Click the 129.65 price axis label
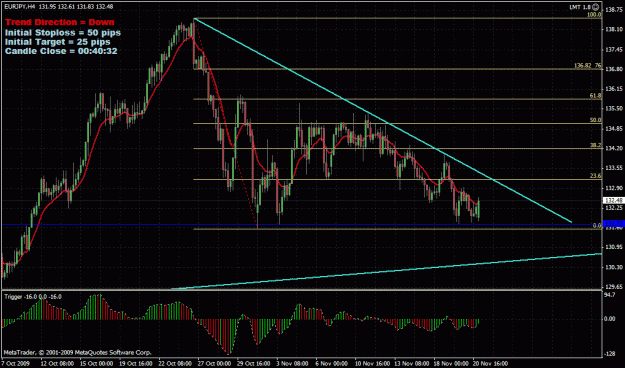Viewport: 625px width, 368px height. click(614, 287)
